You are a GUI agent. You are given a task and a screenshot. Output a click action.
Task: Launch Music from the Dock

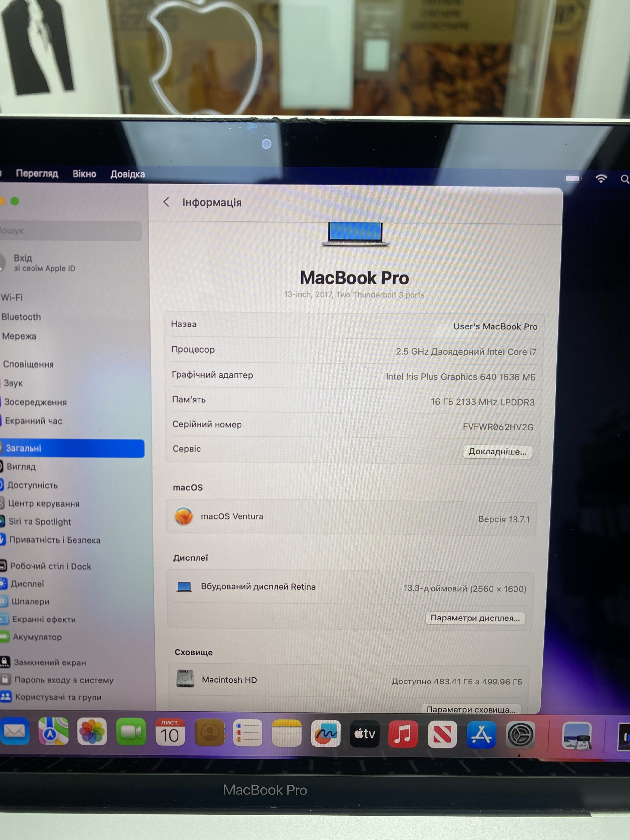pyautogui.click(x=403, y=734)
